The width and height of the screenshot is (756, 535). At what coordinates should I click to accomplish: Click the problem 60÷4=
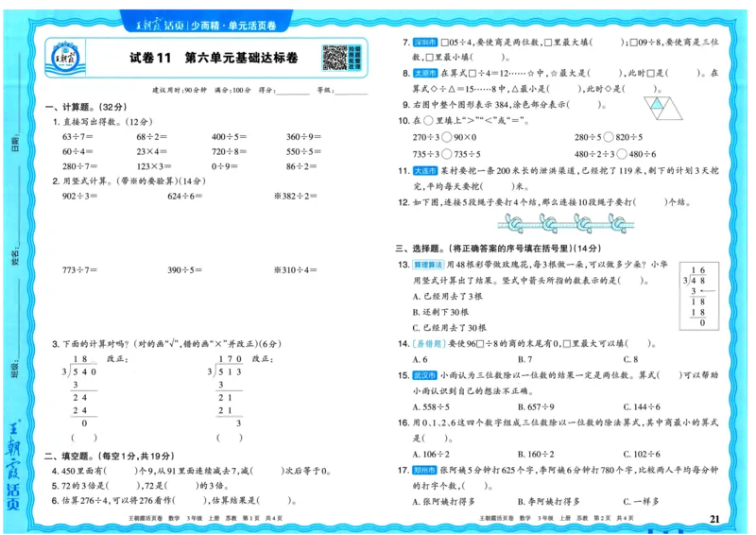[x=77, y=151]
